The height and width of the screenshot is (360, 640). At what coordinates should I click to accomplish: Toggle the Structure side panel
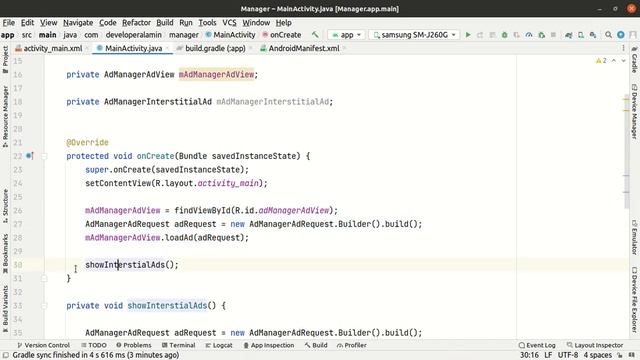click(x=5, y=206)
